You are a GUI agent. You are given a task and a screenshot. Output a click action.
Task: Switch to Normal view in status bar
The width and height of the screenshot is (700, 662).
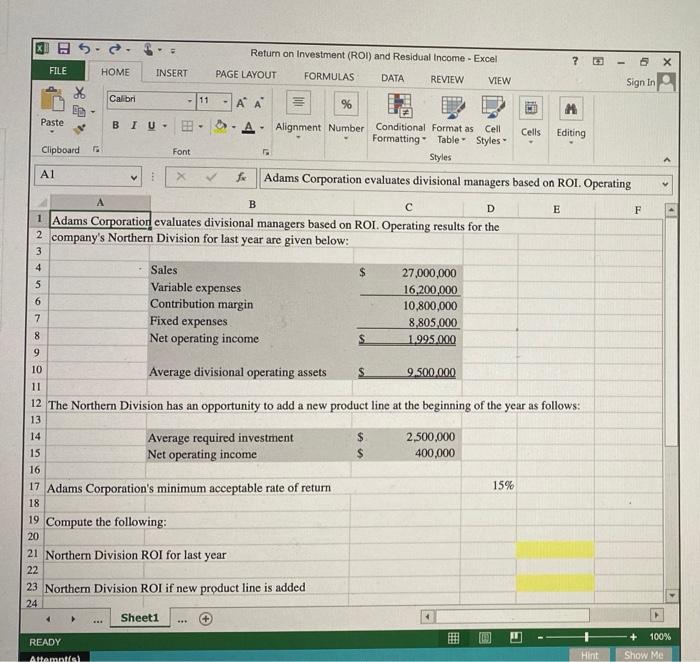pyautogui.click(x=453, y=638)
